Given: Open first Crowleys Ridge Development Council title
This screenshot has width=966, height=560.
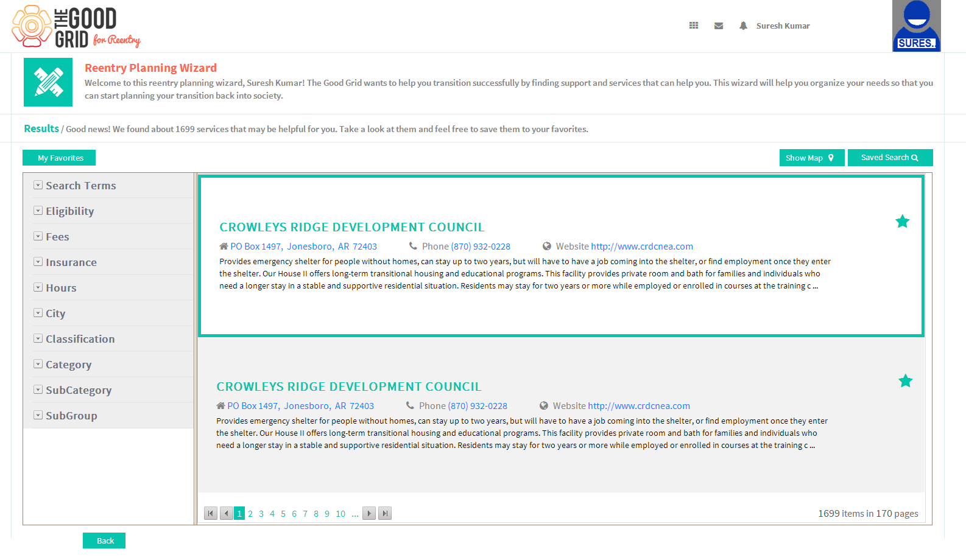Looking at the screenshot, I should tap(352, 227).
